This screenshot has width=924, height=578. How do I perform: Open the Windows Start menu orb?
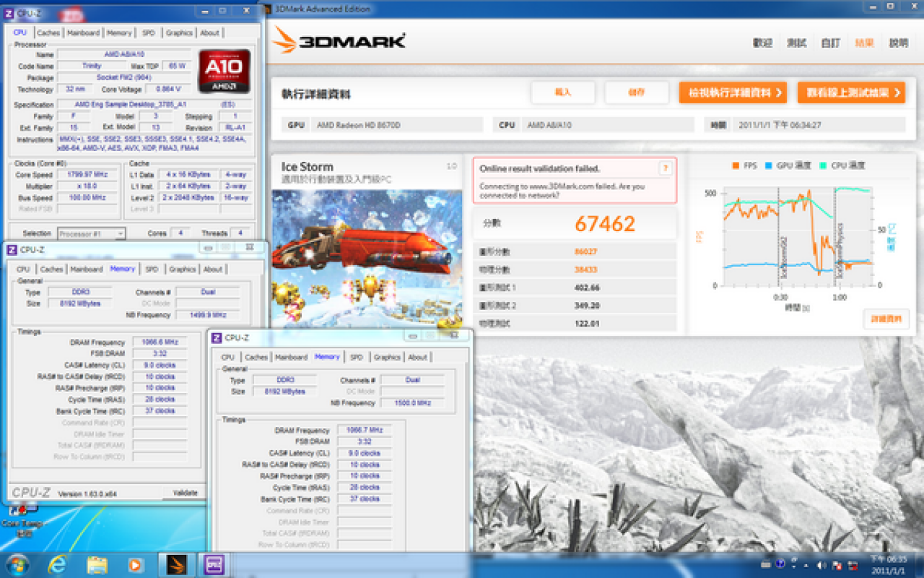pyautogui.click(x=16, y=564)
